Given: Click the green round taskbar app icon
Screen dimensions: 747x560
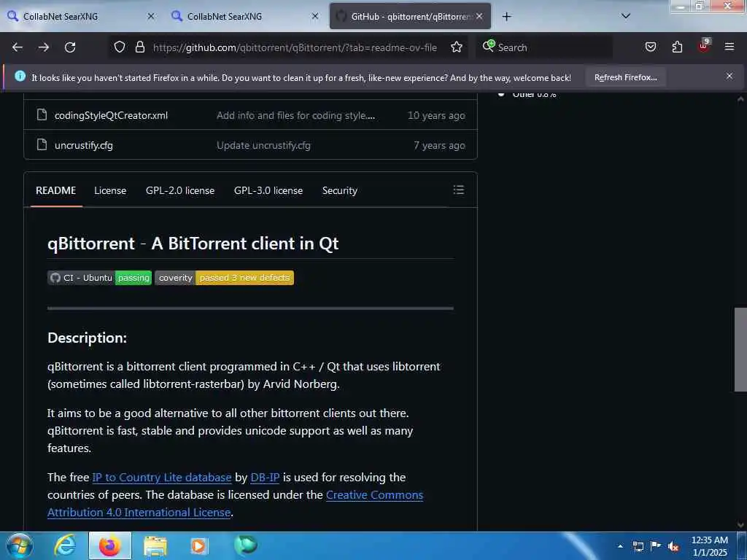Looking at the screenshot, I should click(x=245, y=545).
